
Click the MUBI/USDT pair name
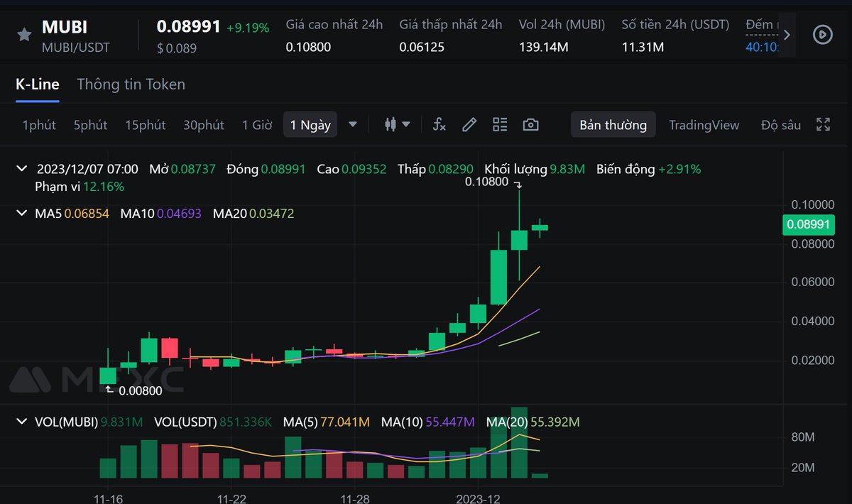click(x=75, y=48)
